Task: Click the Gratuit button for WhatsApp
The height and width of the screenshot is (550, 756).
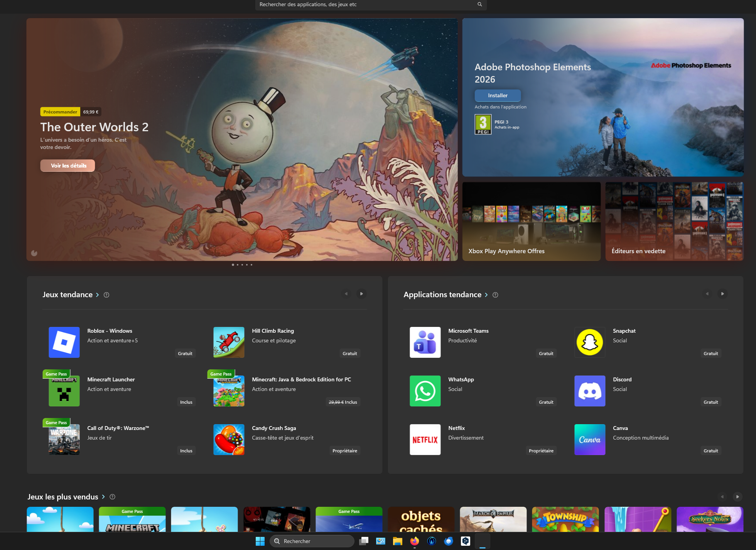Action: [546, 402]
